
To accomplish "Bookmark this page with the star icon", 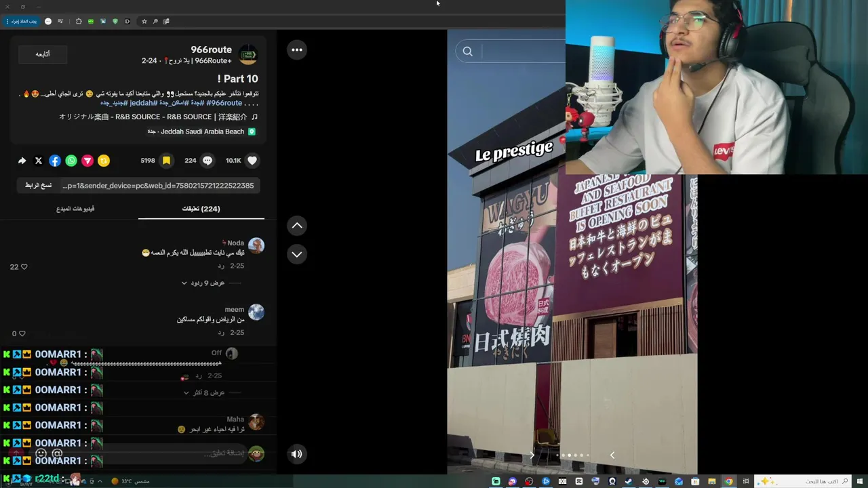I will coord(144,21).
